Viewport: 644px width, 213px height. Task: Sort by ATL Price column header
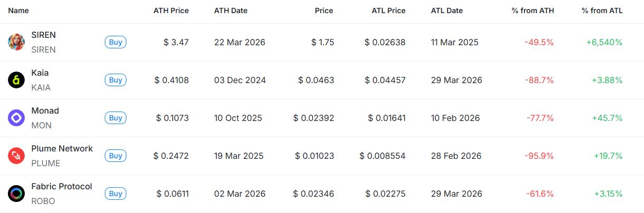click(389, 11)
